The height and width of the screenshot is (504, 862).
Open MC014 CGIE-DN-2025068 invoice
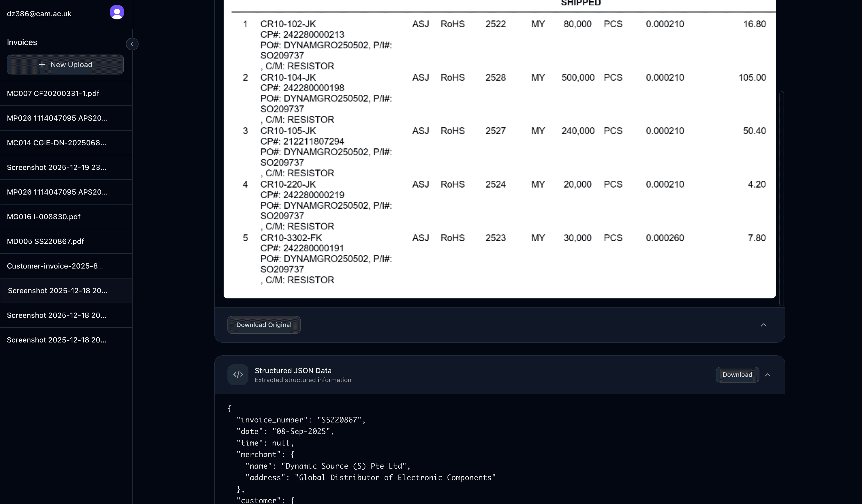56,143
